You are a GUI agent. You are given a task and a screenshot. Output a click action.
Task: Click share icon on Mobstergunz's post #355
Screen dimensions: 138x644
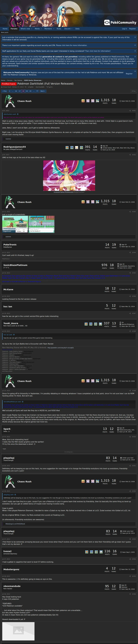click(x=130, y=576)
